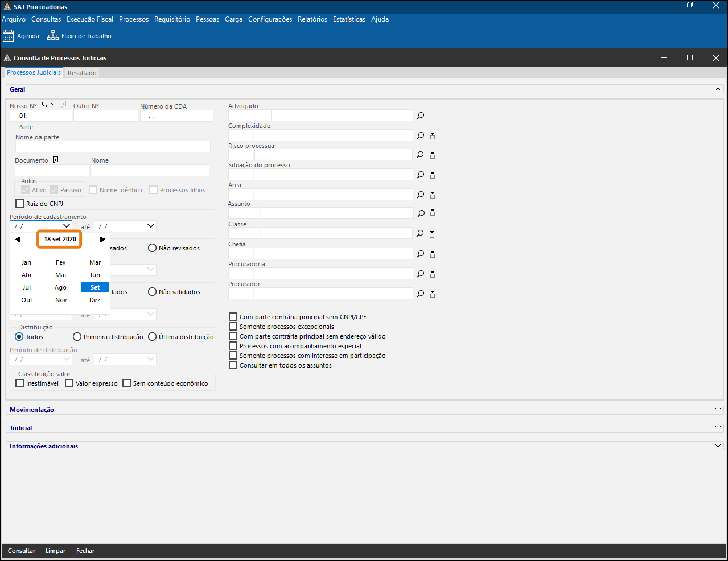Check Consultar em todos os assuntos
This screenshot has width=728, height=561.
pos(233,365)
